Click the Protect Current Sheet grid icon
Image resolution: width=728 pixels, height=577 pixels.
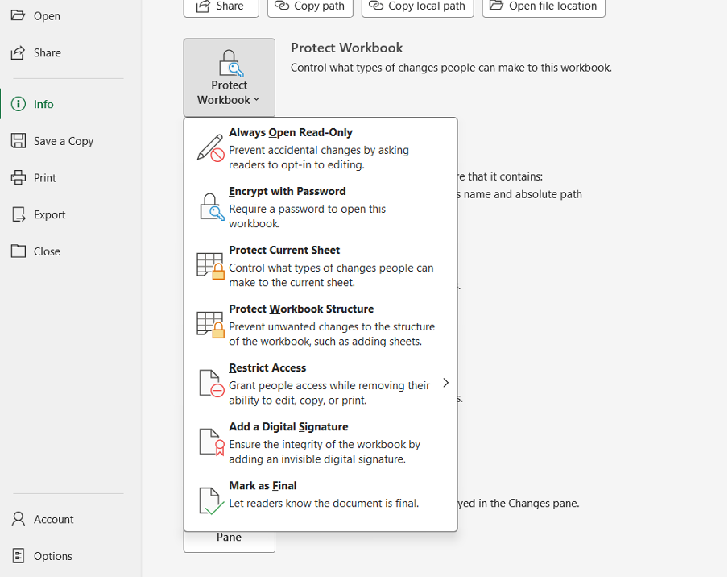click(210, 266)
